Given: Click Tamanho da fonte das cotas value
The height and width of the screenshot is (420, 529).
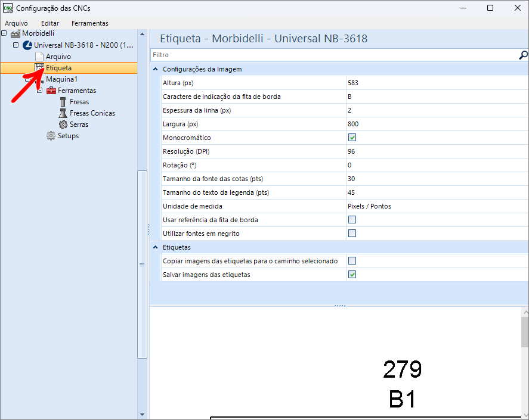Looking at the screenshot, I should [x=437, y=179].
